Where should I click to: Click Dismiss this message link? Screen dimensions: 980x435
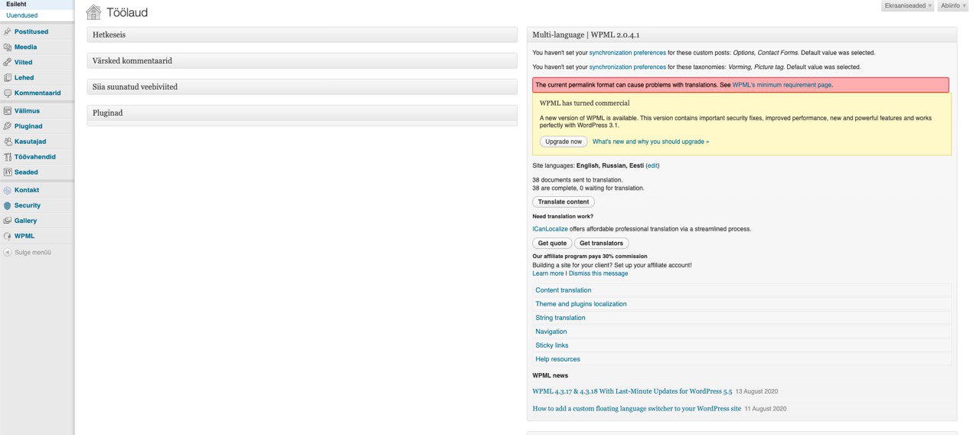(x=598, y=273)
